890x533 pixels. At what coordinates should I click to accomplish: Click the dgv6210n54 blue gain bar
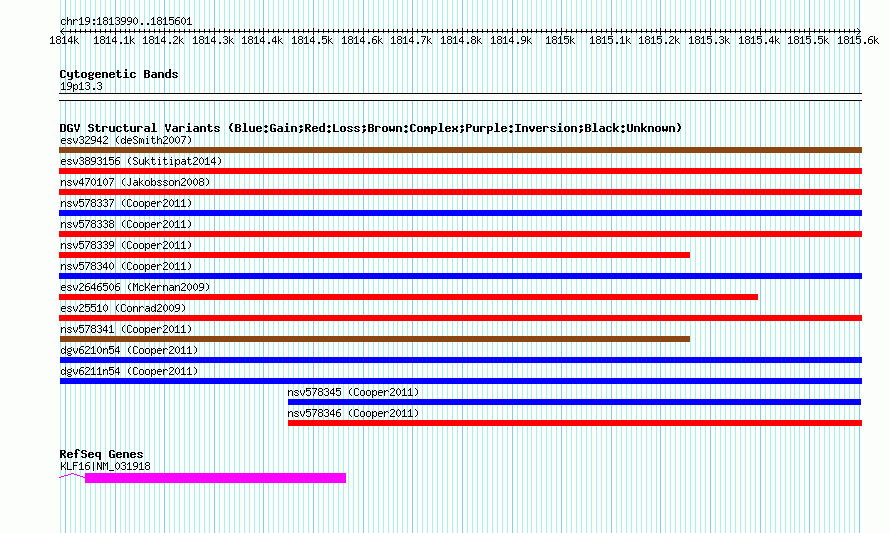tap(460, 360)
